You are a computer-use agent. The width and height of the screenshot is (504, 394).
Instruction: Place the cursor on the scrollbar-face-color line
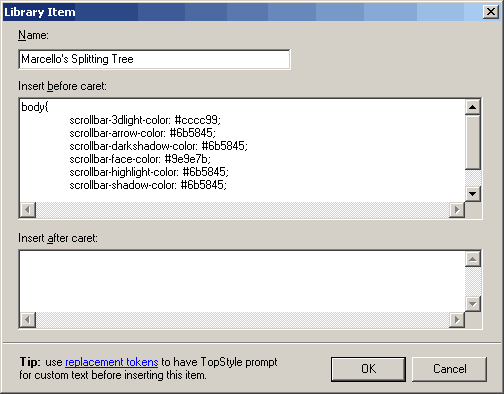(x=140, y=159)
